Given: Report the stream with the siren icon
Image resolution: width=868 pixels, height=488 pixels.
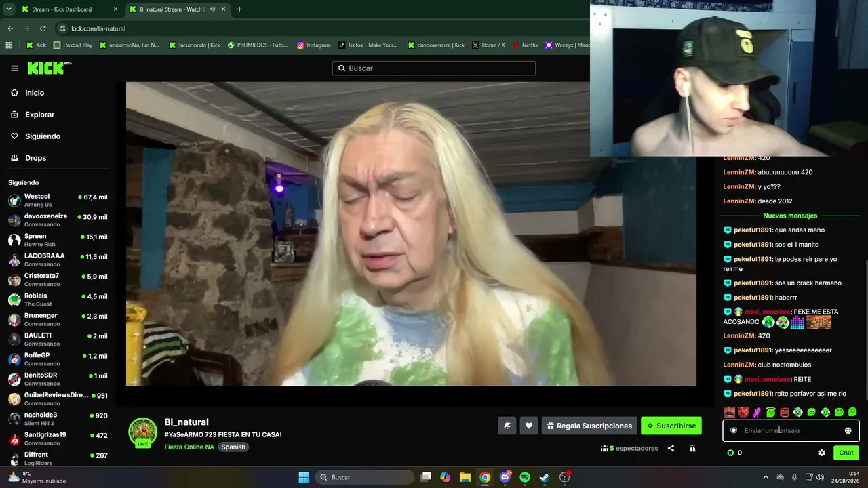Looking at the screenshot, I should tap(692, 448).
